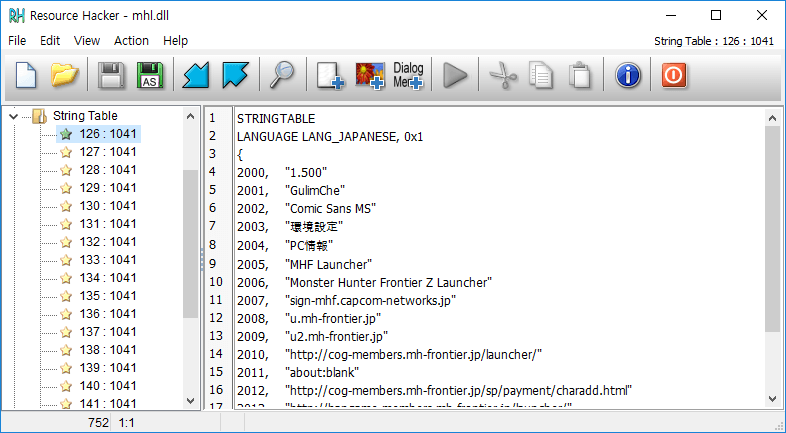786x433 pixels.
Task: Select tree item 139 : 1041
Action: pyautogui.click(x=108, y=368)
